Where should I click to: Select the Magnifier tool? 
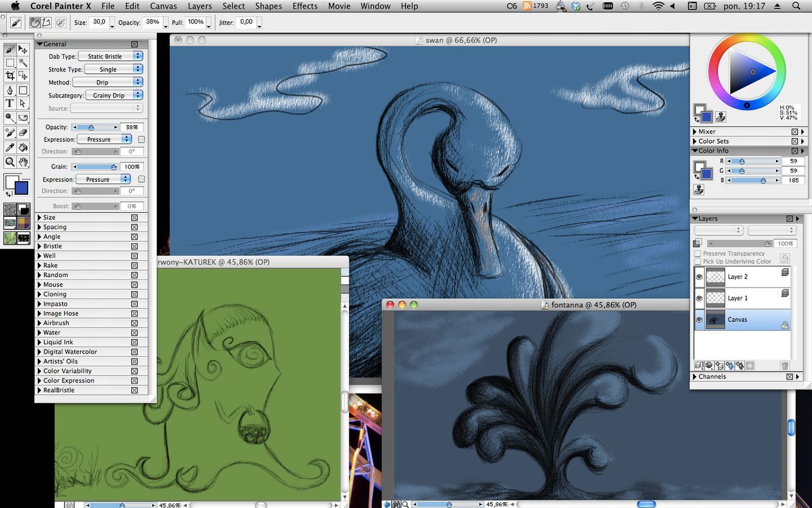9,162
